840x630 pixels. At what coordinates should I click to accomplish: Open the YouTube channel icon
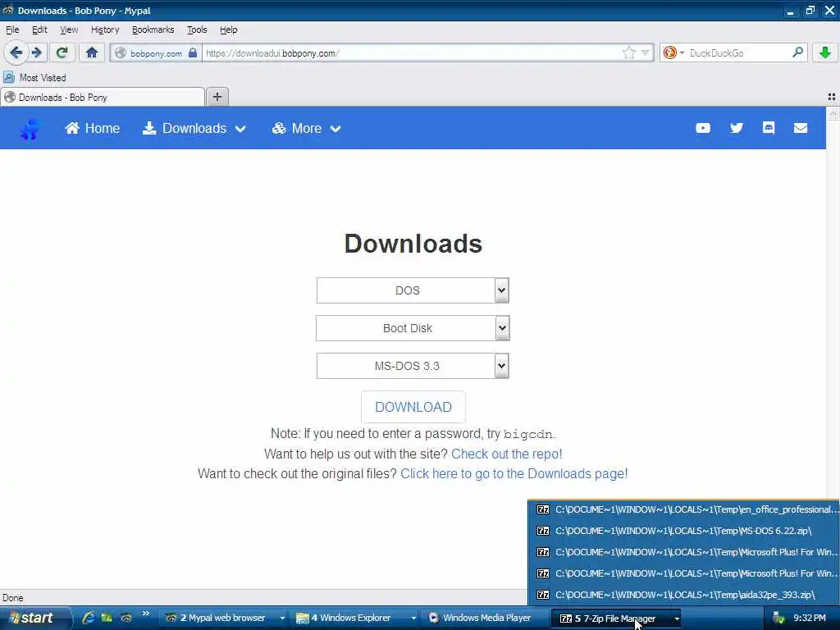(x=703, y=128)
